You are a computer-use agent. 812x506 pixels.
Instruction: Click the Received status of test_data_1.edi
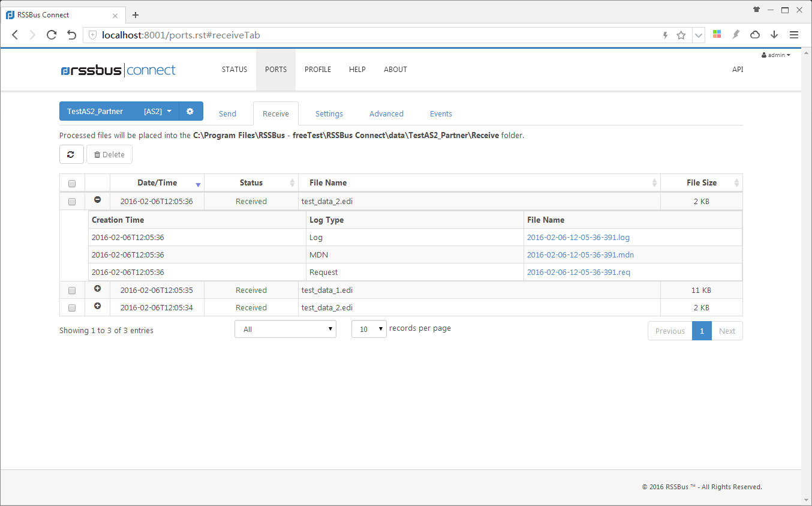click(251, 290)
